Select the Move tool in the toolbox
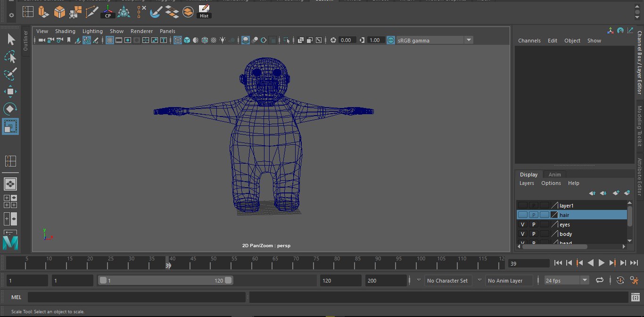644x317 pixels. point(10,92)
